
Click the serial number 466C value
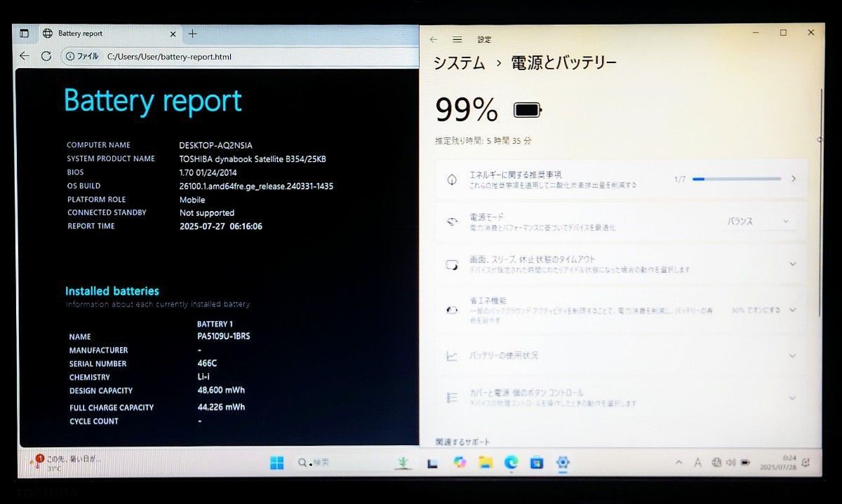tap(207, 364)
